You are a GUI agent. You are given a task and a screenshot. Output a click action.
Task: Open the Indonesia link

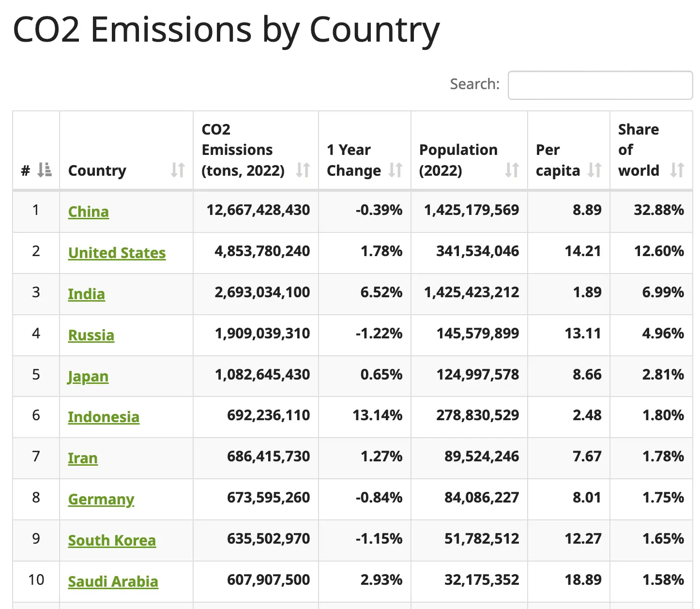104,417
